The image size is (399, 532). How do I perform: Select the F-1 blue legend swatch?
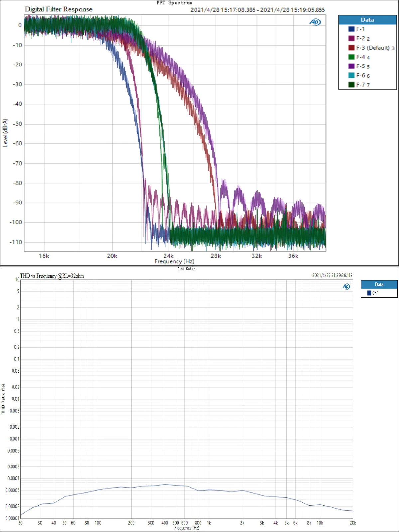[351, 29]
